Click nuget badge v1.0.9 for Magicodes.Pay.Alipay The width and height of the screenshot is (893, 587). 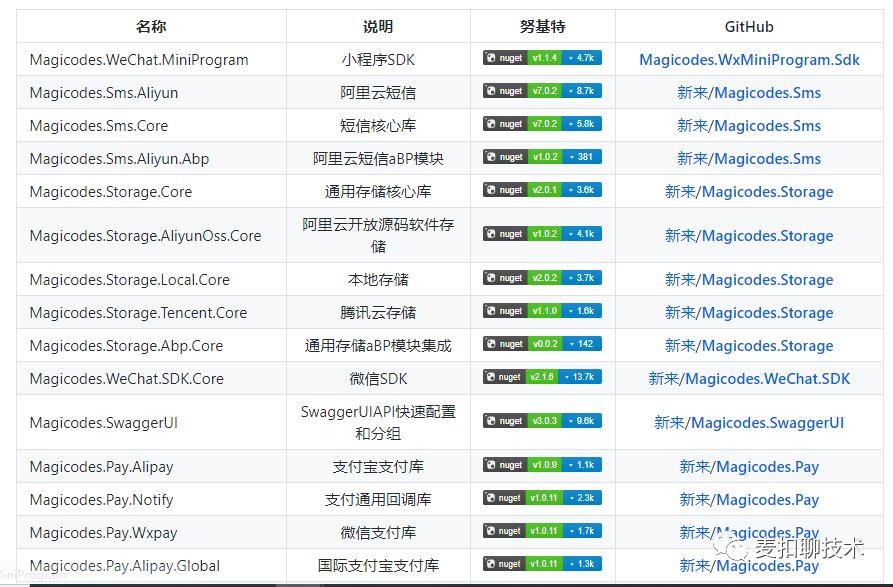(x=542, y=465)
